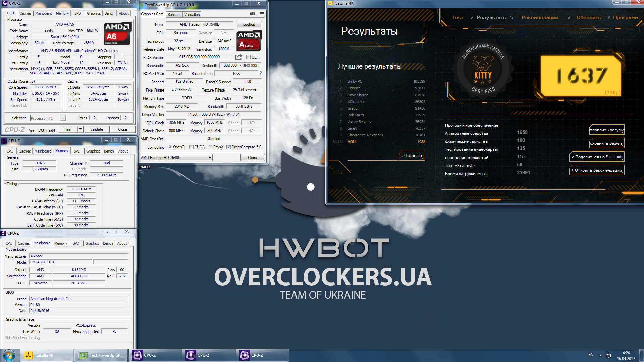Open the Windows Start orb
The height and width of the screenshot is (362, 644).
pyautogui.click(x=9, y=355)
